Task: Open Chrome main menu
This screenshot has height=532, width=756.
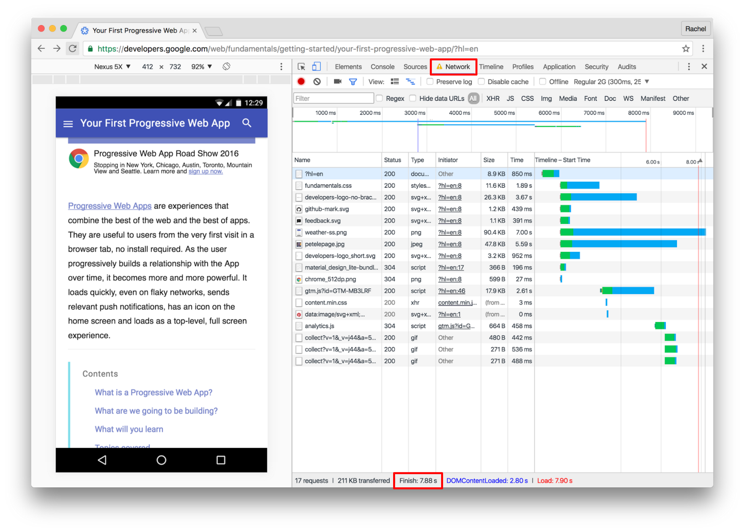Action: pos(703,49)
